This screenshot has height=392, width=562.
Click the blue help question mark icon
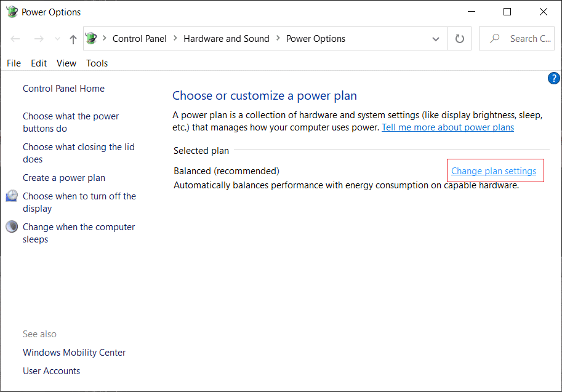553,78
